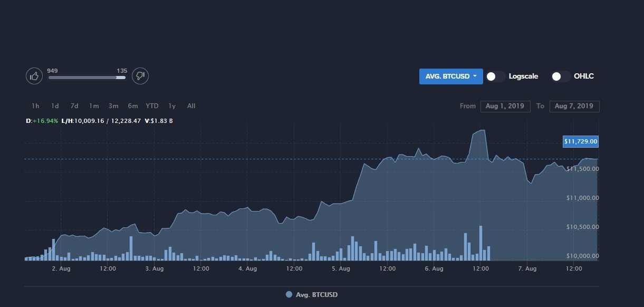Viewport: 644px width, 307px height.
Task: Click the $11,729.00 current price label
Action: click(580, 141)
